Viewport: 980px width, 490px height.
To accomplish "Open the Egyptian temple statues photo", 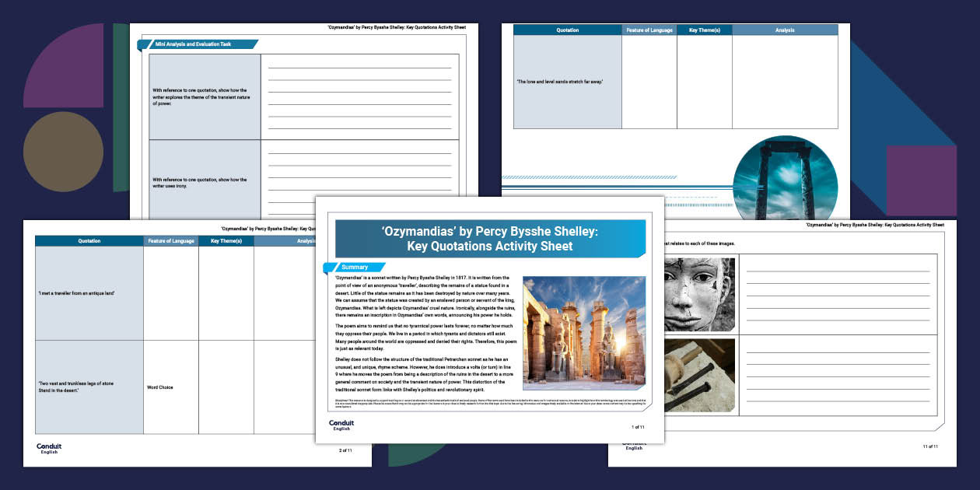I will pos(583,332).
